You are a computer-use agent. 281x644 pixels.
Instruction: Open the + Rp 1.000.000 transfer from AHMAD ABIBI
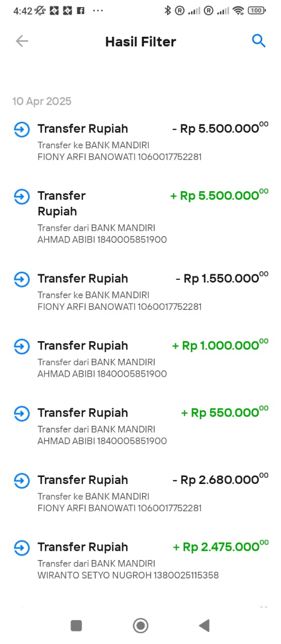140,359
